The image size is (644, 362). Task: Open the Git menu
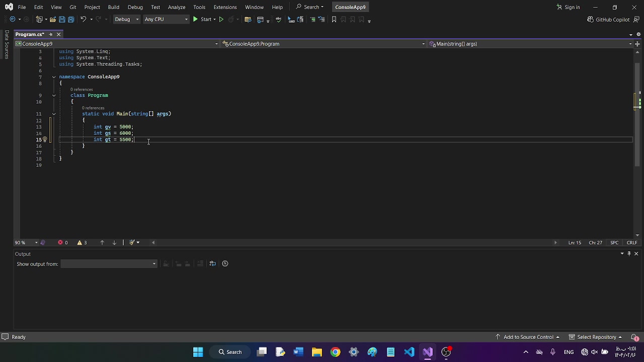[73, 7]
